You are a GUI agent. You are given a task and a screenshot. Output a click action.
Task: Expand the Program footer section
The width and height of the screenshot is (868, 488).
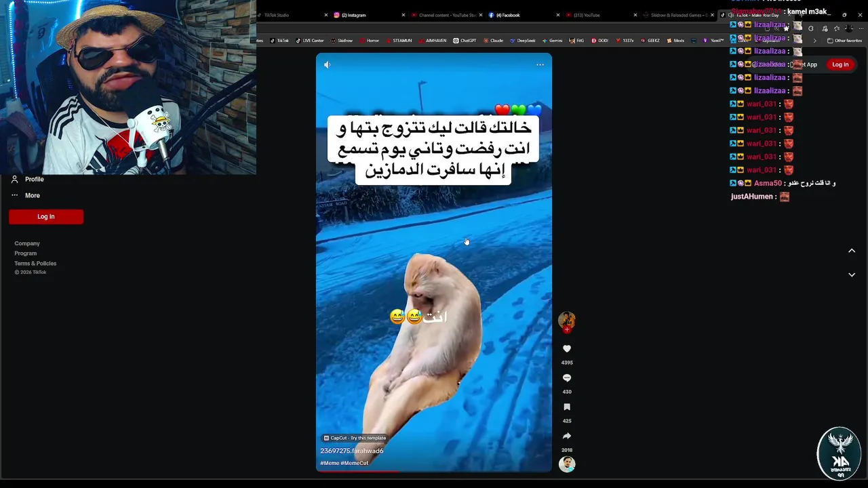click(26, 253)
